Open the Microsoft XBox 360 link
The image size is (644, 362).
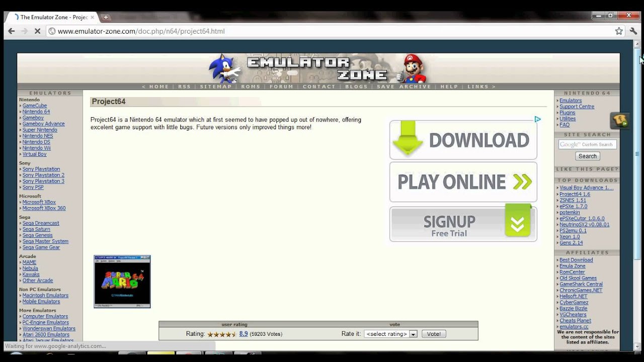44,209
